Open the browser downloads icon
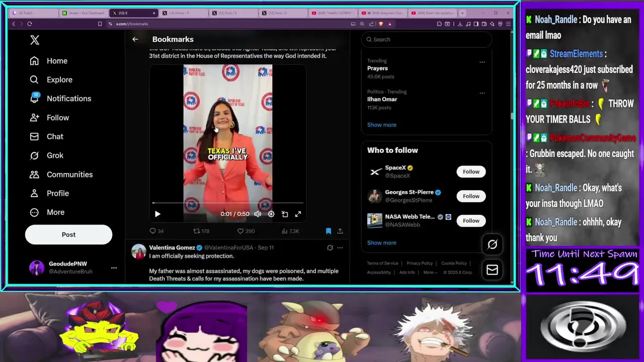The image size is (644, 362). pos(461,24)
